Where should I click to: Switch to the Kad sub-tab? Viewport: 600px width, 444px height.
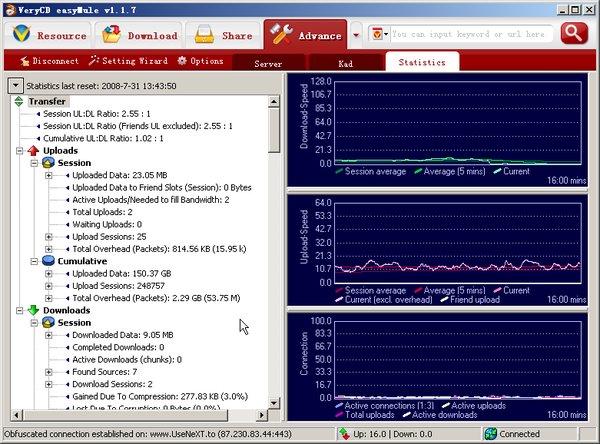pos(346,63)
